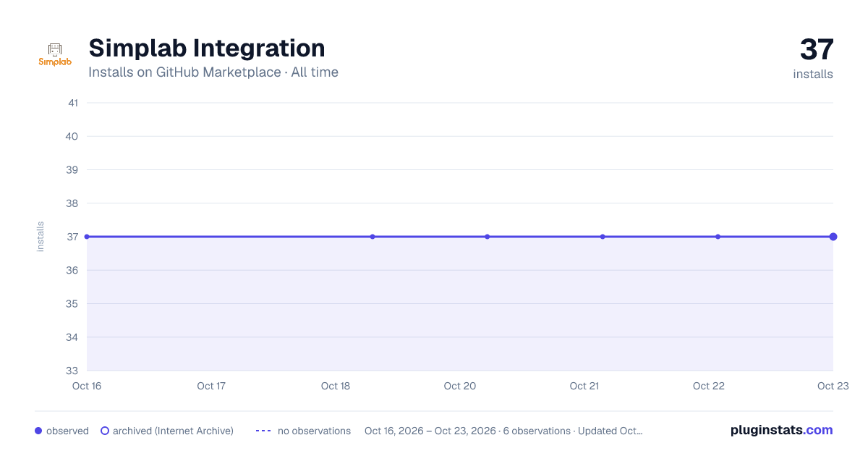Click the filled 'observed' legend dot
This screenshot has height=456, width=868.
(38, 431)
